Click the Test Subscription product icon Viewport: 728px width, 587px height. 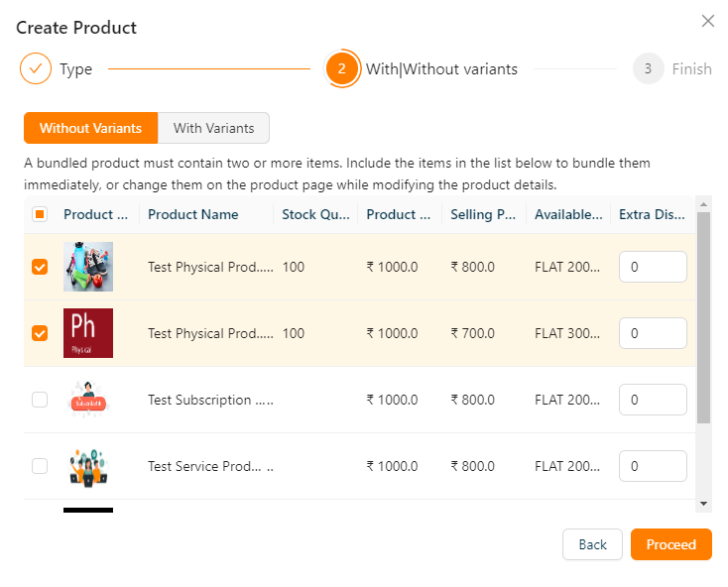click(88, 400)
